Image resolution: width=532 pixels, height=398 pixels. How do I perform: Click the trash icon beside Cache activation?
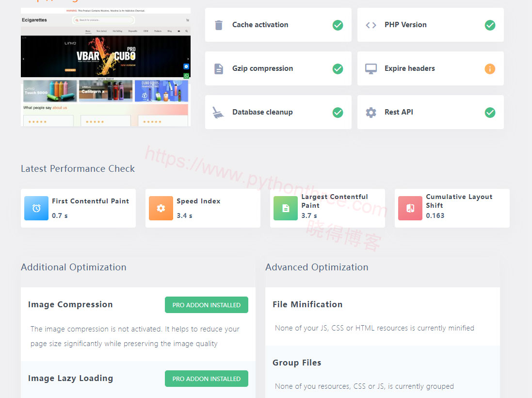tap(219, 25)
